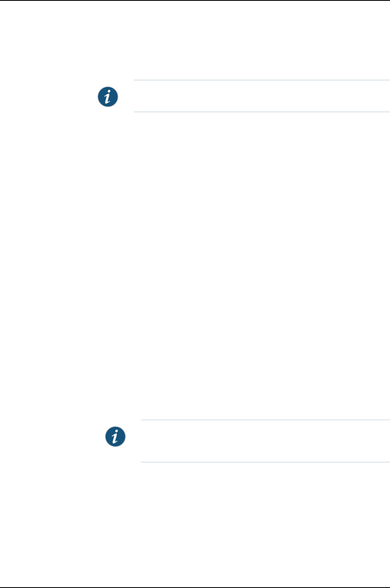Click the black rule at the page top
Viewport: 390px width, 588px height.
(x=195, y=0)
